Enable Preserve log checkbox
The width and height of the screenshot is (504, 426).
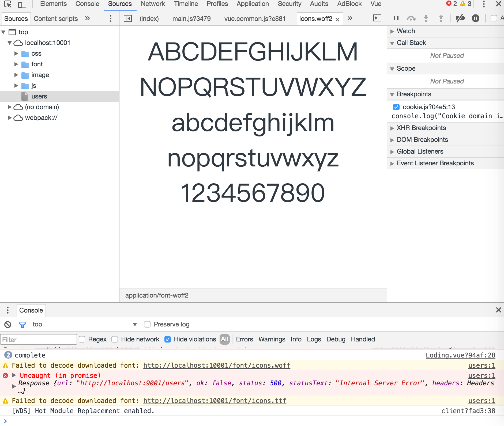[147, 324]
